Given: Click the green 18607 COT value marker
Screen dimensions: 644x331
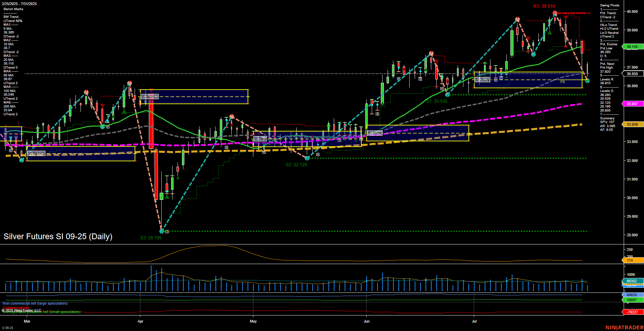Looking at the screenshot, I should pyautogui.click(x=632, y=300).
